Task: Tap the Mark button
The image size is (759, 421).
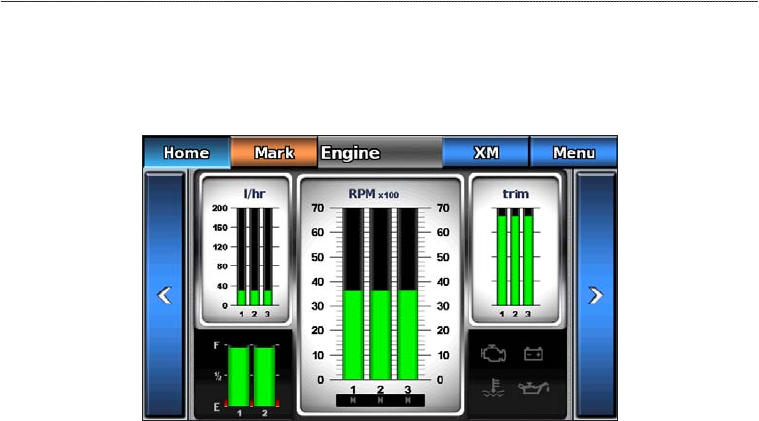Action: (x=274, y=152)
